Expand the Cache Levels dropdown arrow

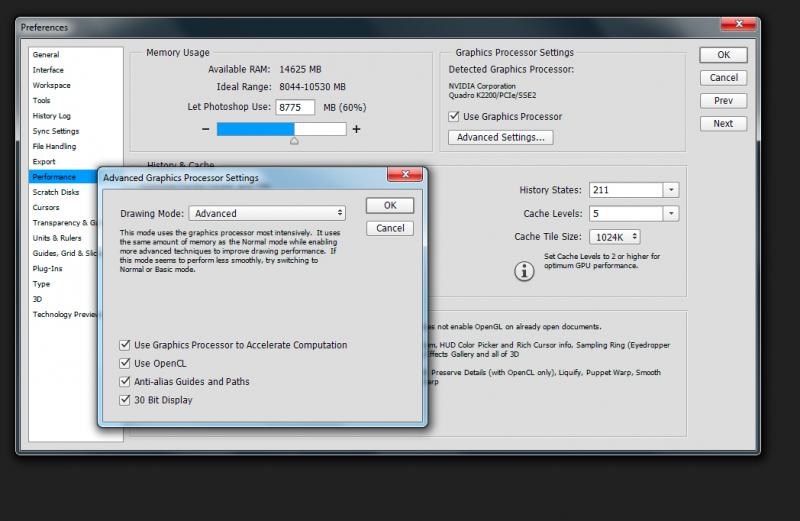tap(671, 213)
